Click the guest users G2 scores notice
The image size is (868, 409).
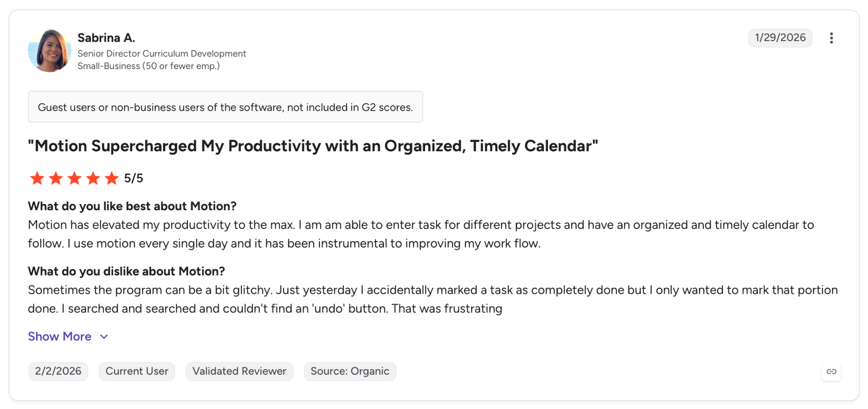coord(225,107)
